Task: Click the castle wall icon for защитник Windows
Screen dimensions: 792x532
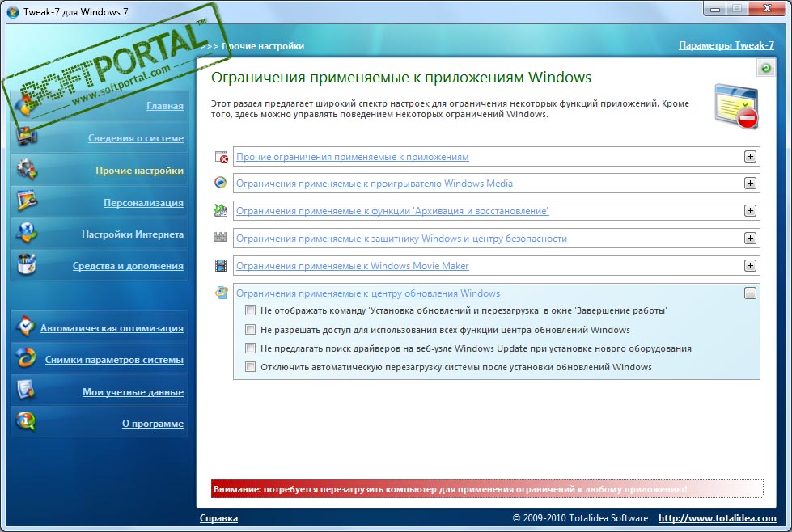Action: pyautogui.click(x=220, y=237)
